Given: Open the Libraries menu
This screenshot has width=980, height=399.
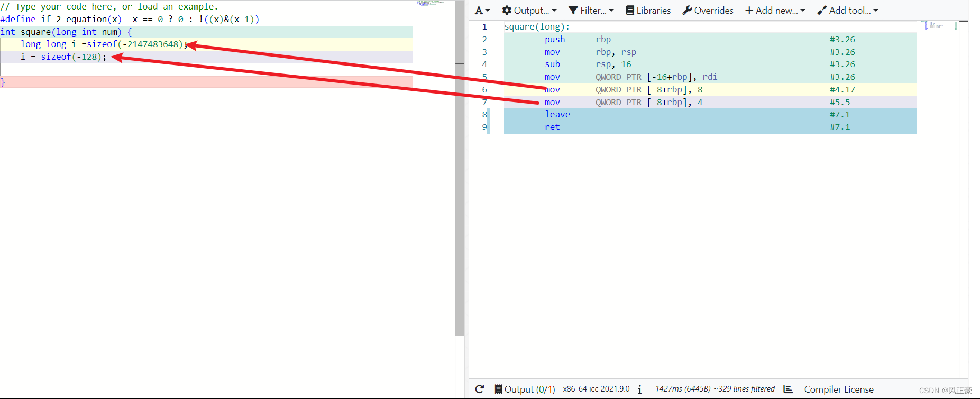Looking at the screenshot, I should click(x=648, y=11).
